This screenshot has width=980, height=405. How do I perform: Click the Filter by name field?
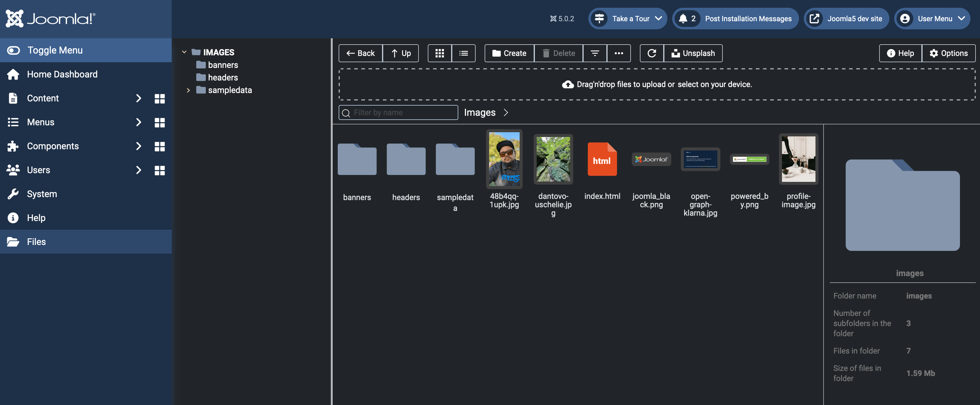[398, 112]
